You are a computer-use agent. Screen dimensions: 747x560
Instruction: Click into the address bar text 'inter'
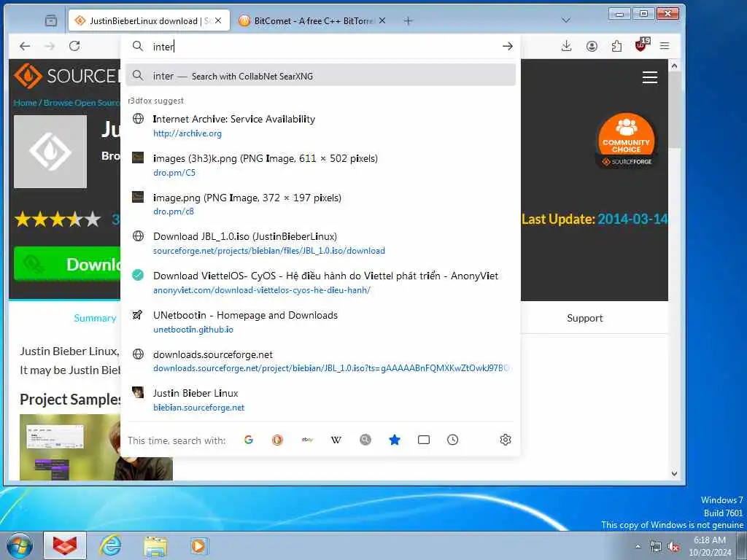click(163, 47)
